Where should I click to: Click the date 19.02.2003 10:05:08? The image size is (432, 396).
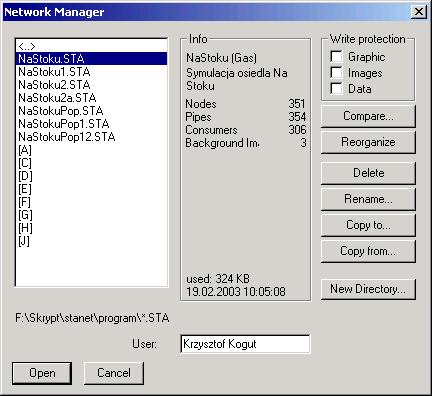pyautogui.click(x=236, y=292)
